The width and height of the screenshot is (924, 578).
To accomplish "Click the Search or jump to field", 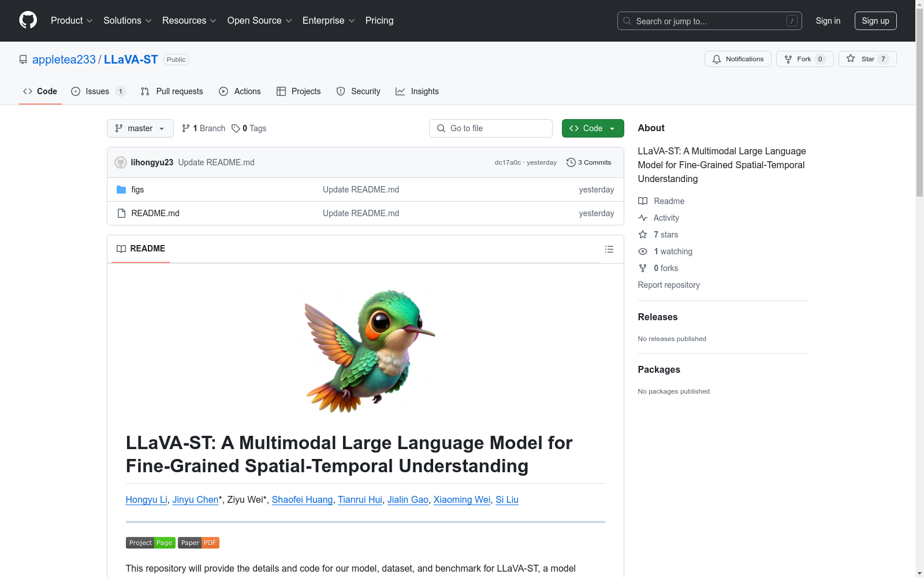I will pyautogui.click(x=710, y=21).
